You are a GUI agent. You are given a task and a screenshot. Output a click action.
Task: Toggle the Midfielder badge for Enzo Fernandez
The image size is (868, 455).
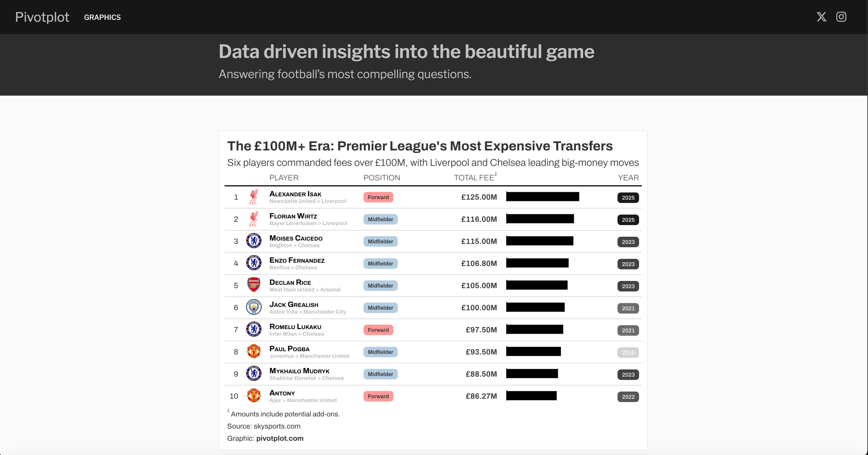tap(380, 263)
